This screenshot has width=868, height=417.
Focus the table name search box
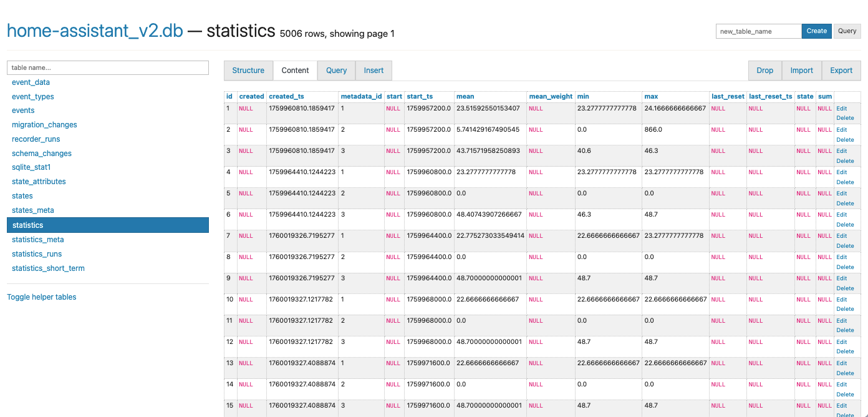[108, 67]
